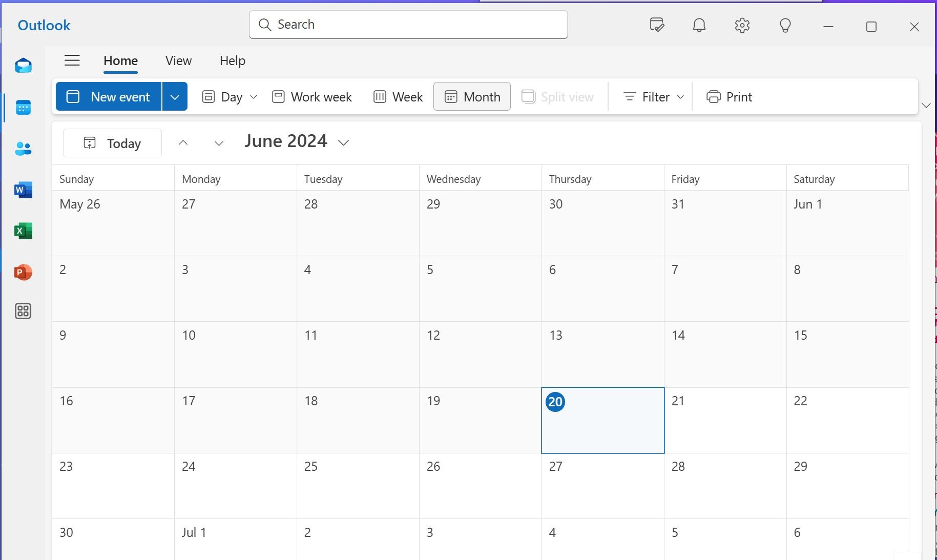Switch to Day view
This screenshot has height=560, width=937.
222,97
